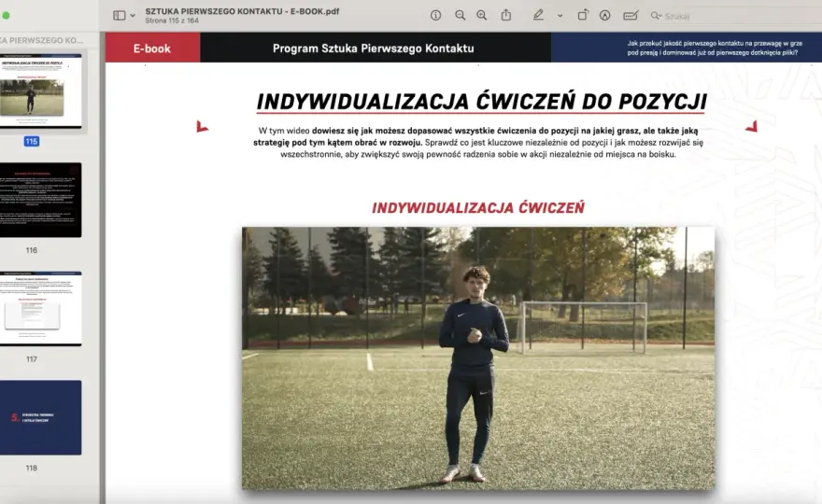The image size is (822, 504).
Task: Open the document info inspector icon
Action: click(x=435, y=16)
